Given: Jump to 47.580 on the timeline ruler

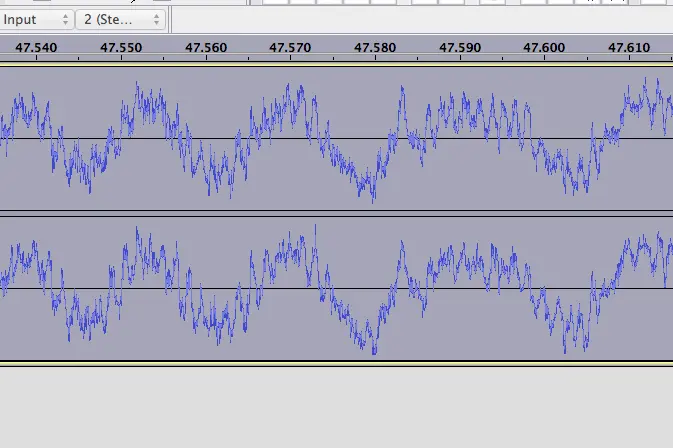Looking at the screenshot, I should click(375, 47).
